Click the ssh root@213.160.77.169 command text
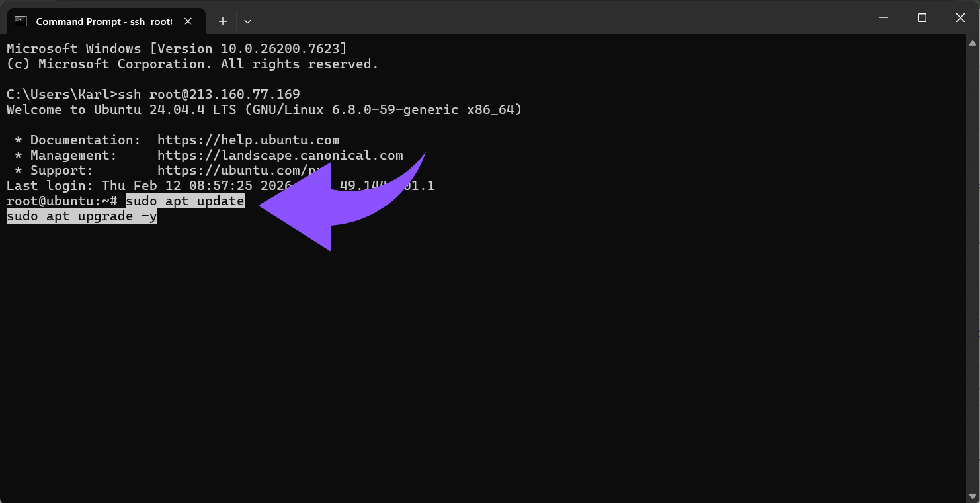The image size is (980, 503). click(x=212, y=94)
